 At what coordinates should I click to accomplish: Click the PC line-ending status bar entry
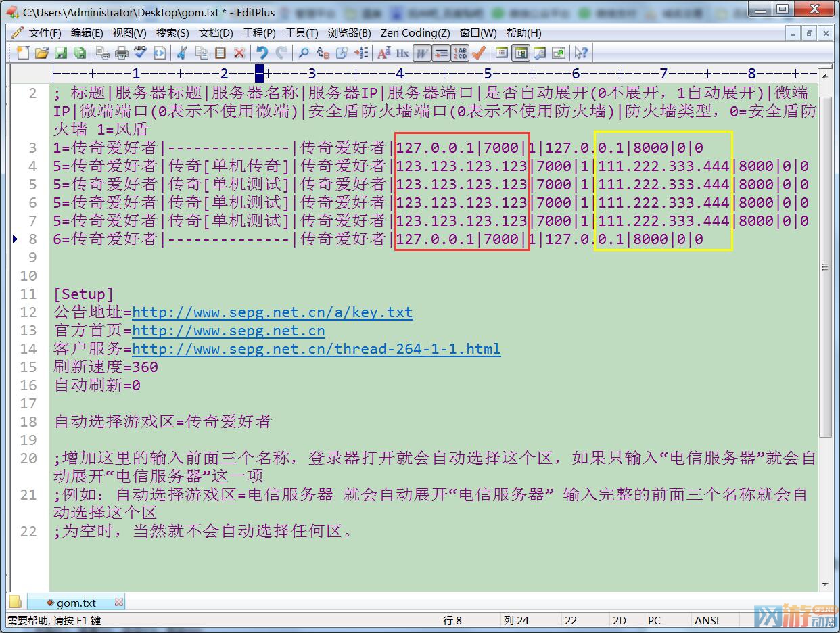pyautogui.click(x=654, y=620)
